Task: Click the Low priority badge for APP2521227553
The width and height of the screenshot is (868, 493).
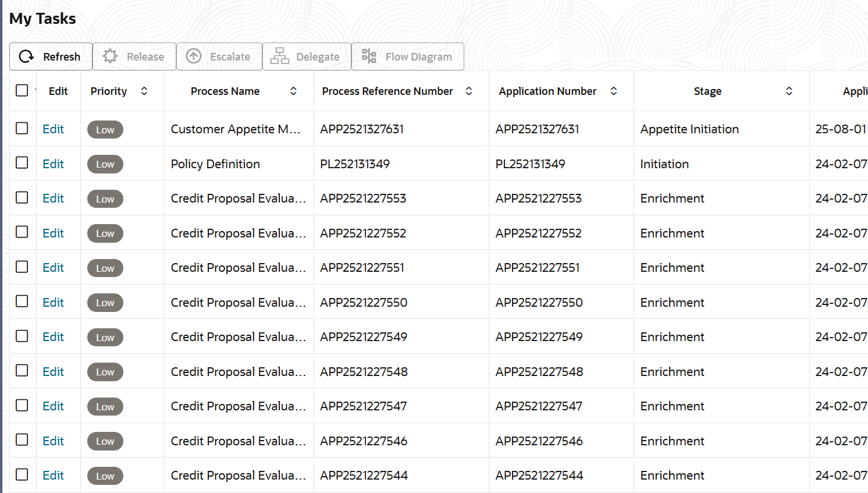Action: (105, 199)
